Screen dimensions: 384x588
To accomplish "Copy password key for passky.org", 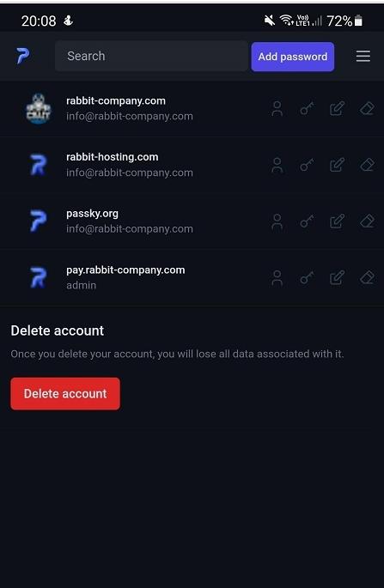I will click(x=307, y=221).
